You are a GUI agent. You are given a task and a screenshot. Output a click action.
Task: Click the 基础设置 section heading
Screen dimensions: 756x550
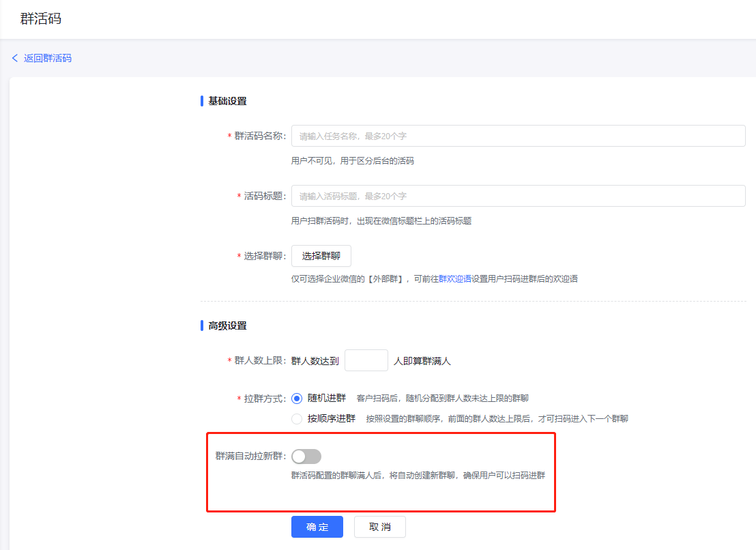pos(227,101)
